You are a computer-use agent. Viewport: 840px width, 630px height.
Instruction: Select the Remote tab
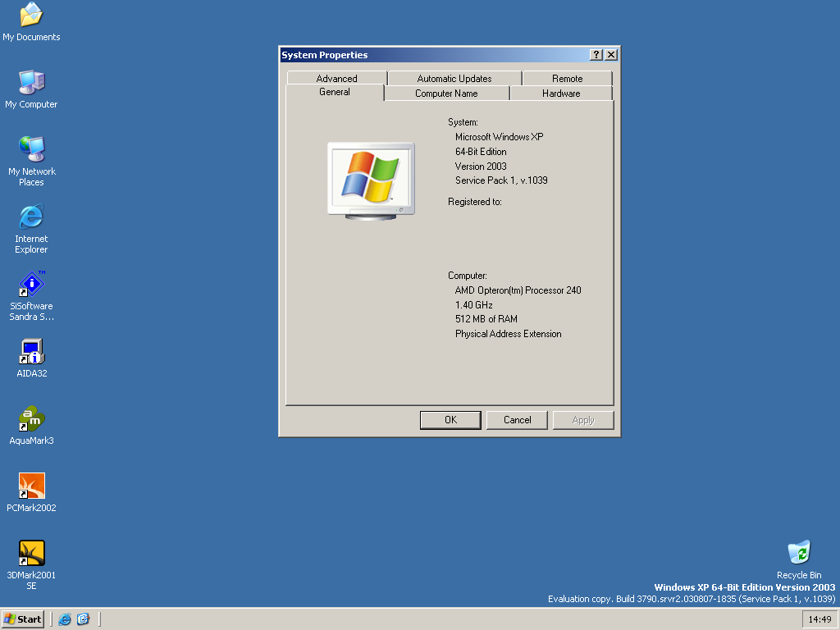pyautogui.click(x=567, y=78)
